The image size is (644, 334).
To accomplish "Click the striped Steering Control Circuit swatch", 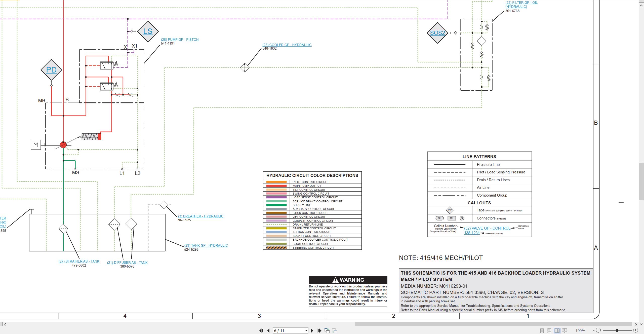I will coord(276,248).
